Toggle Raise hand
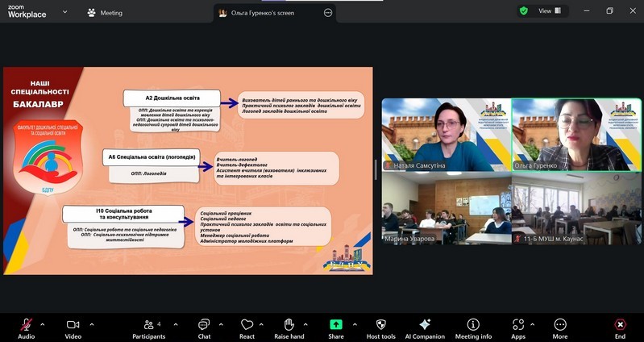Viewport: 644px width, 342px height. point(289,324)
